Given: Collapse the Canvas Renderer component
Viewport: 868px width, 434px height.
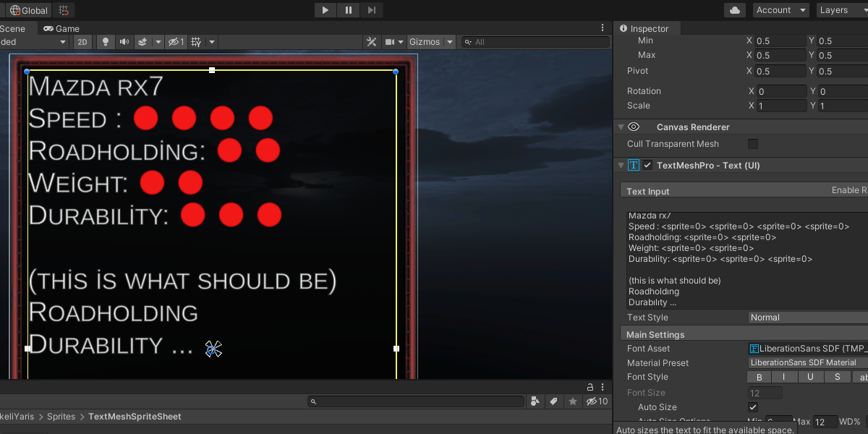Looking at the screenshot, I should 621,127.
